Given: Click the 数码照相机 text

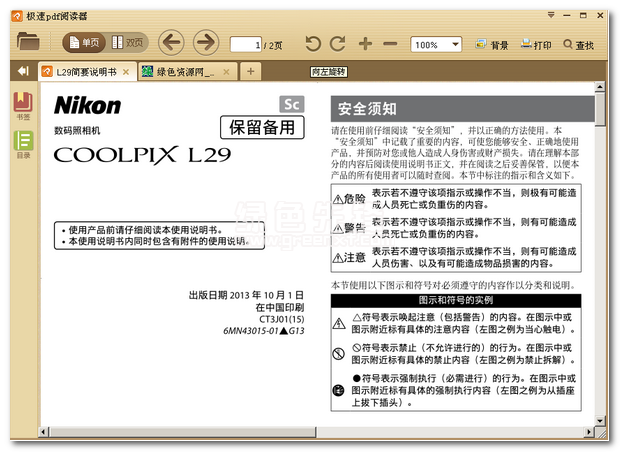Looking at the screenshot, I should 77,130.
